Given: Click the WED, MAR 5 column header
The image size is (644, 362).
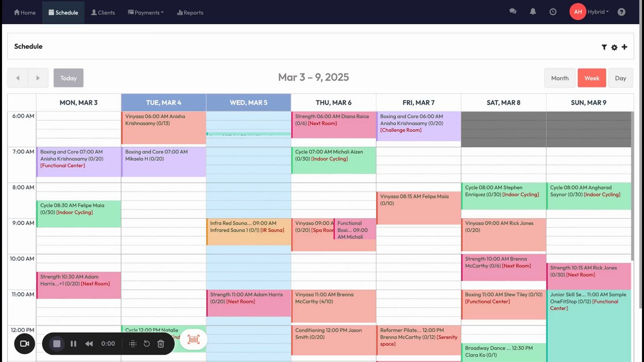Looking at the screenshot, I should (249, 103).
